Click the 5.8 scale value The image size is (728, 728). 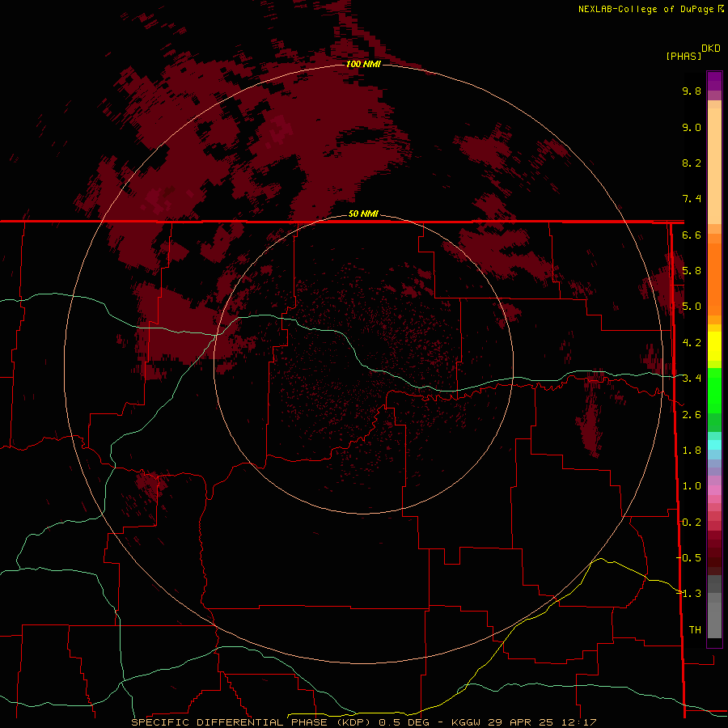pyautogui.click(x=692, y=271)
